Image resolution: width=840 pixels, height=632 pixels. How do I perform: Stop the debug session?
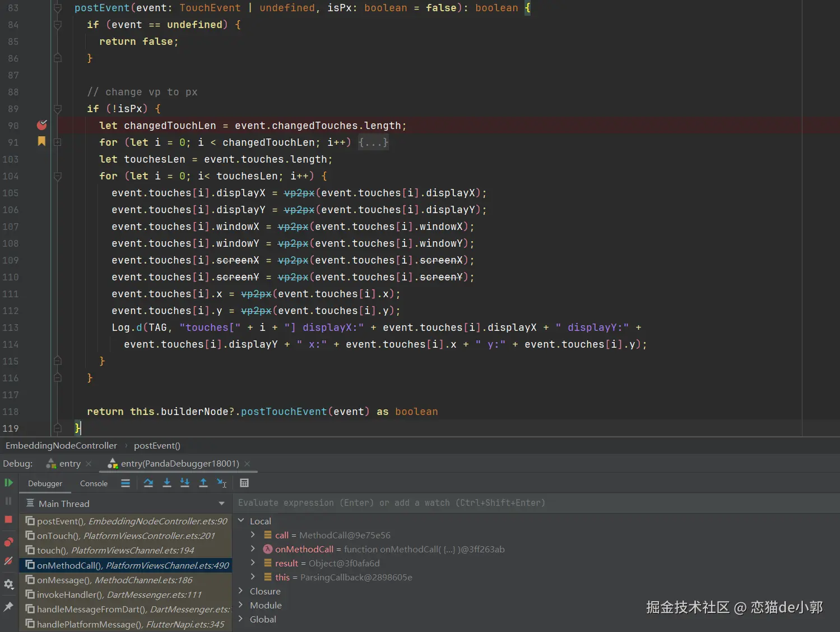tap(8, 519)
